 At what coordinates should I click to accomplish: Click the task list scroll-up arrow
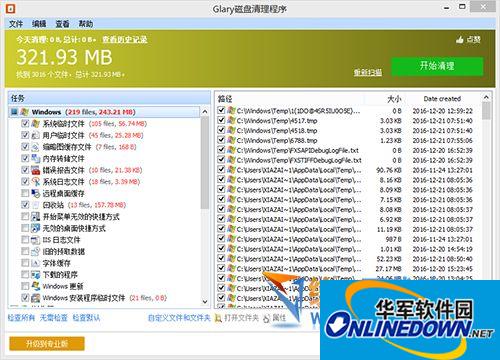(205, 112)
